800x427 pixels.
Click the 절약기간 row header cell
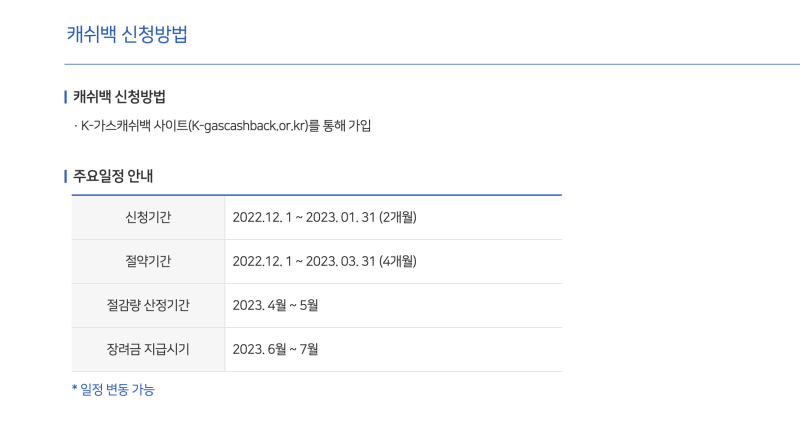(x=148, y=261)
